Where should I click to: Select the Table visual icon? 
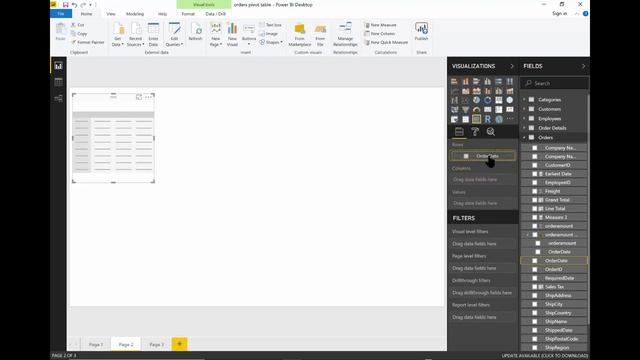[x=465, y=119]
